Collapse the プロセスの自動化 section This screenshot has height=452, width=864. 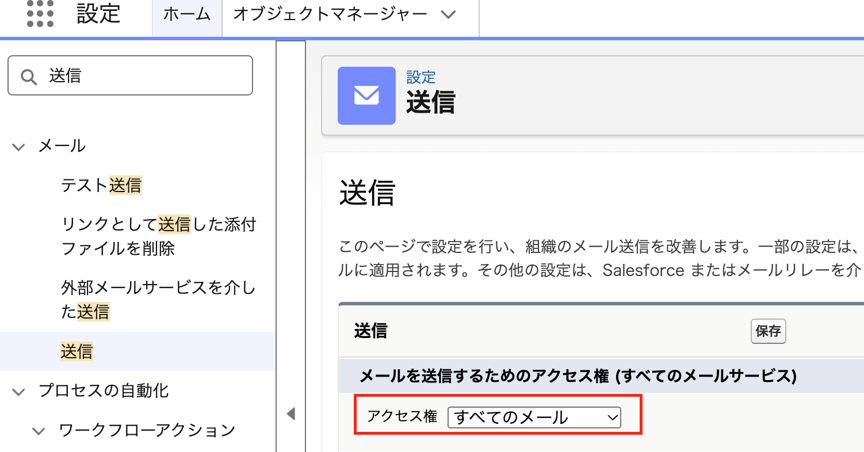pyautogui.click(x=19, y=392)
